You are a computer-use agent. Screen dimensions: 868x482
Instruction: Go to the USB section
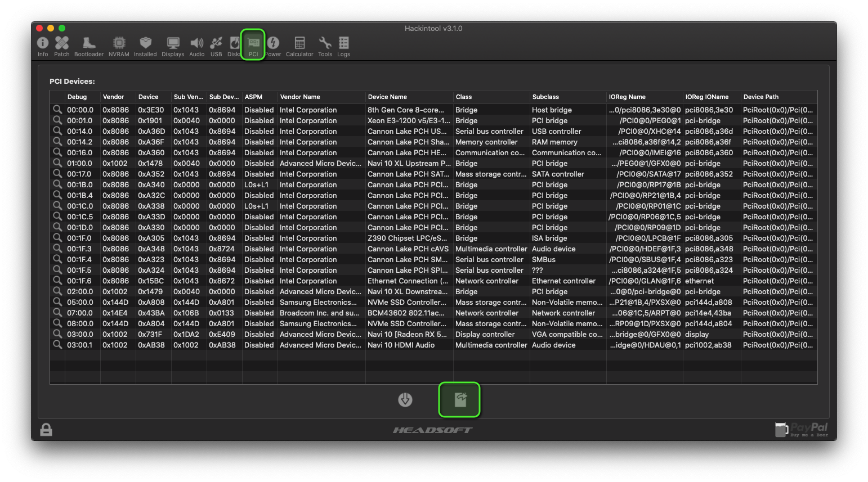click(x=216, y=46)
